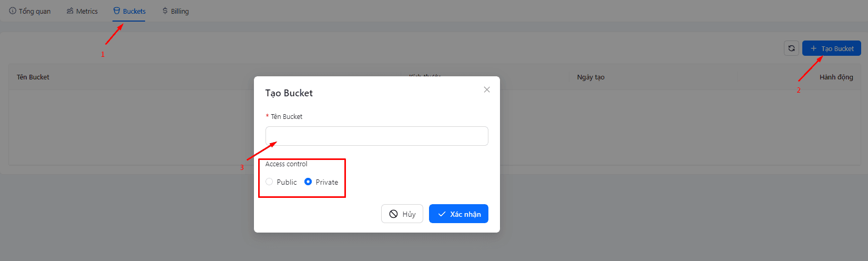Click the plus icon in Tạo Bucket button

(814, 48)
